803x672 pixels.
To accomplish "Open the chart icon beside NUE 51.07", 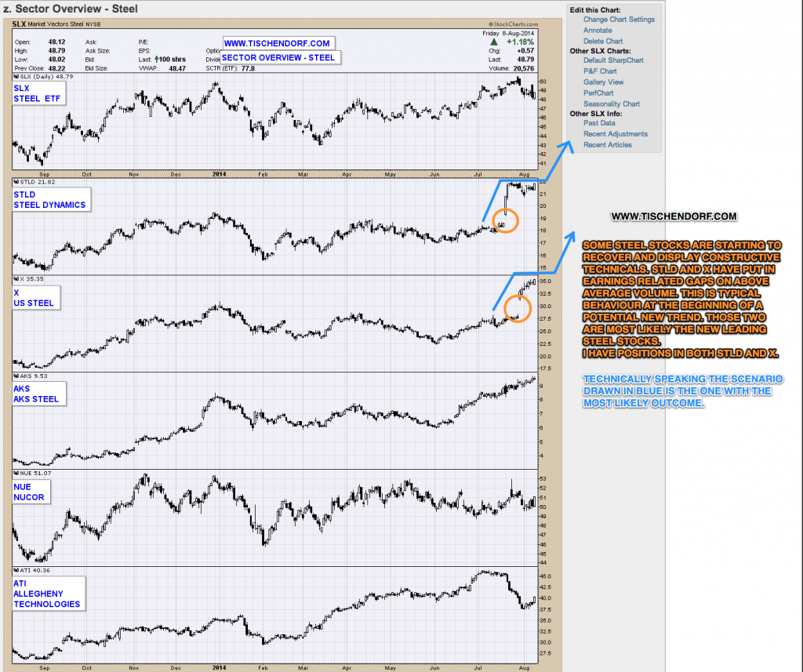I will click(x=16, y=474).
